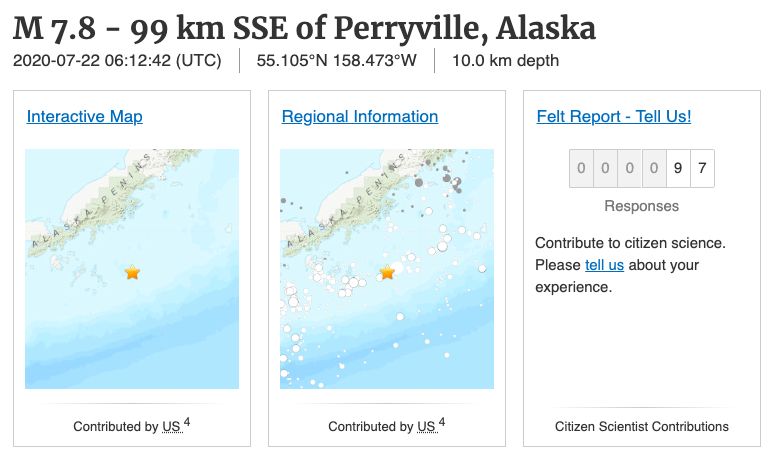Click the star epicenter on Interactive Map
Viewport: 777px width, 454px height.
[132, 272]
